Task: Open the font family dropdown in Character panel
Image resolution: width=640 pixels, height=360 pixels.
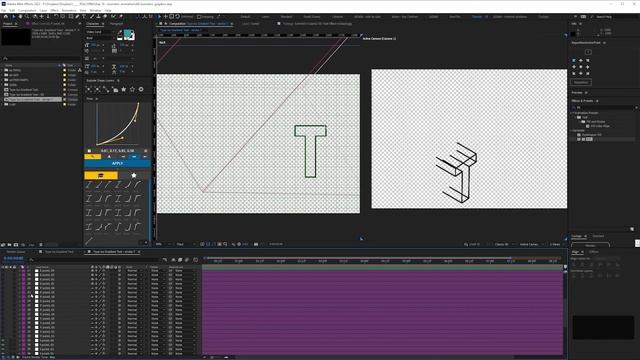Action: tap(100, 32)
